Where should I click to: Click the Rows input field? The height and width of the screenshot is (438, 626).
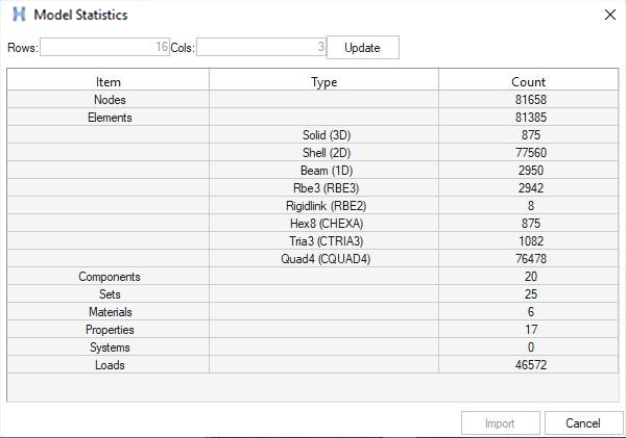[105, 48]
